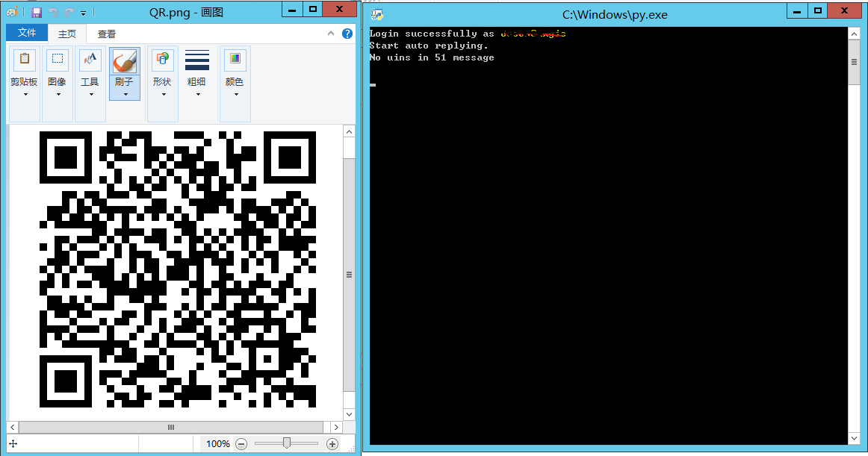Click the zoom slider handle in Paint
868x456 pixels.
coord(286,443)
